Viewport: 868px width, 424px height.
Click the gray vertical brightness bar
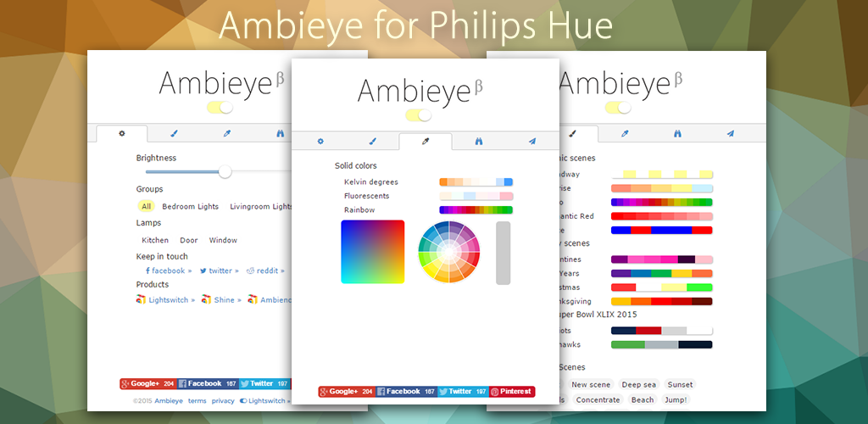click(504, 253)
